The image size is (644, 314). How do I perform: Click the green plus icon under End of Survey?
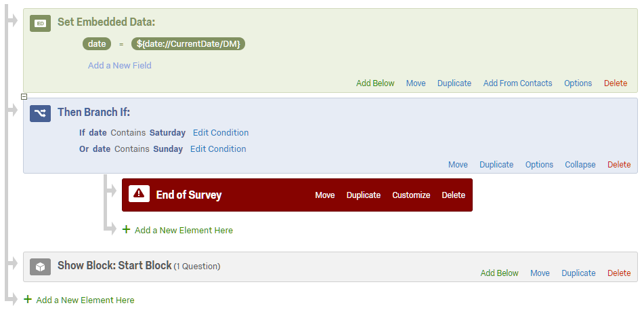(x=127, y=230)
